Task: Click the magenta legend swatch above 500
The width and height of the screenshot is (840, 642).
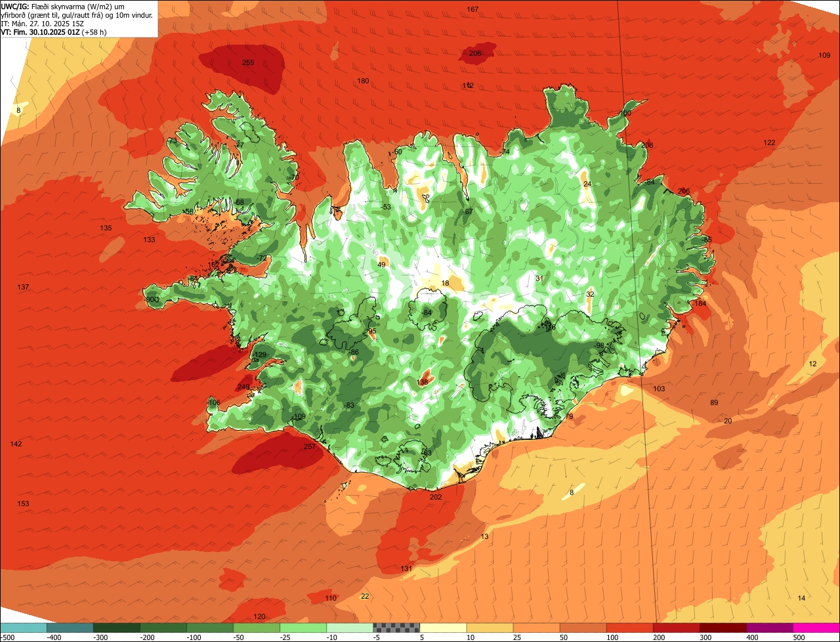Action: (x=816, y=628)
